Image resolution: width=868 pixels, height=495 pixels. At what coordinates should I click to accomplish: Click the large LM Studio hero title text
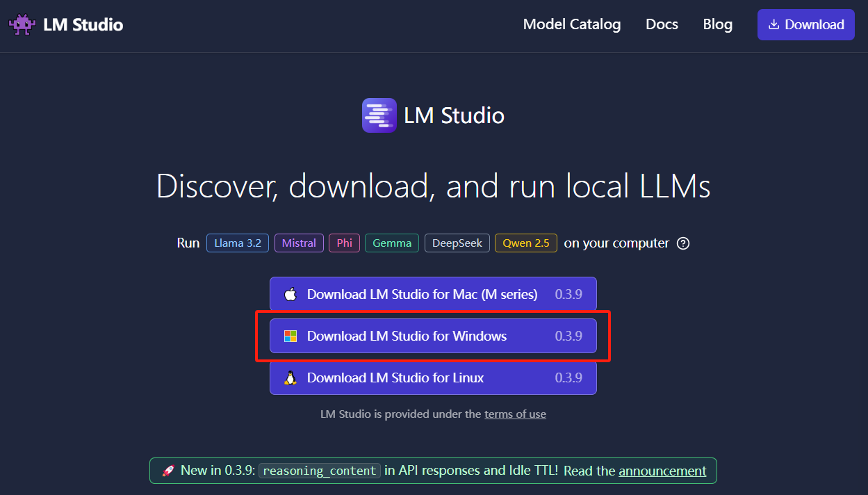(455, 115)
